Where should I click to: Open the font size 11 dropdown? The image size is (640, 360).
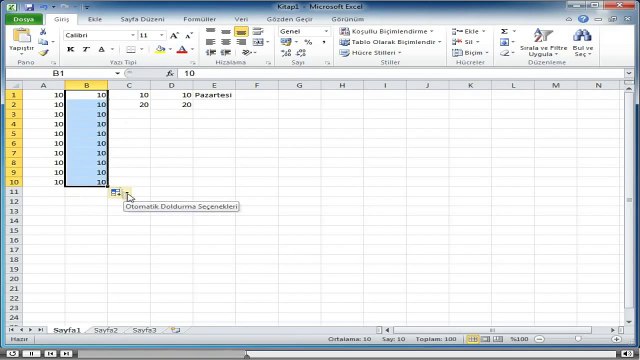[x=162, y=36]
